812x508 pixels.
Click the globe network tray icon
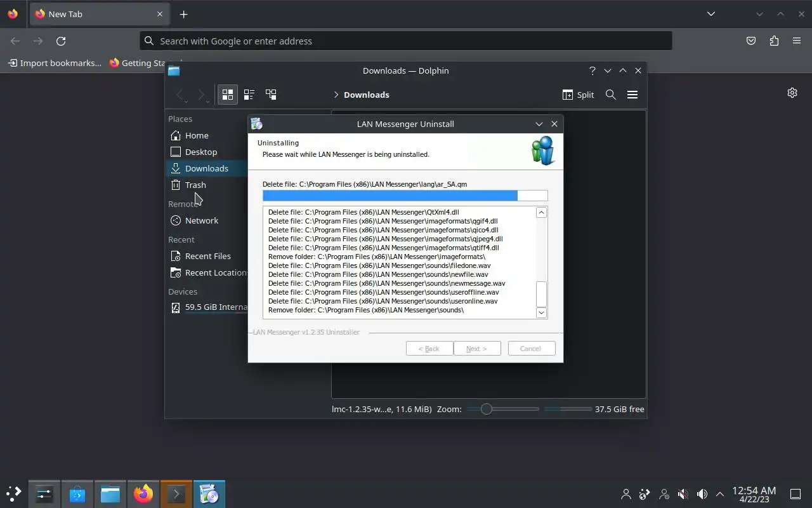coord(645,494)
